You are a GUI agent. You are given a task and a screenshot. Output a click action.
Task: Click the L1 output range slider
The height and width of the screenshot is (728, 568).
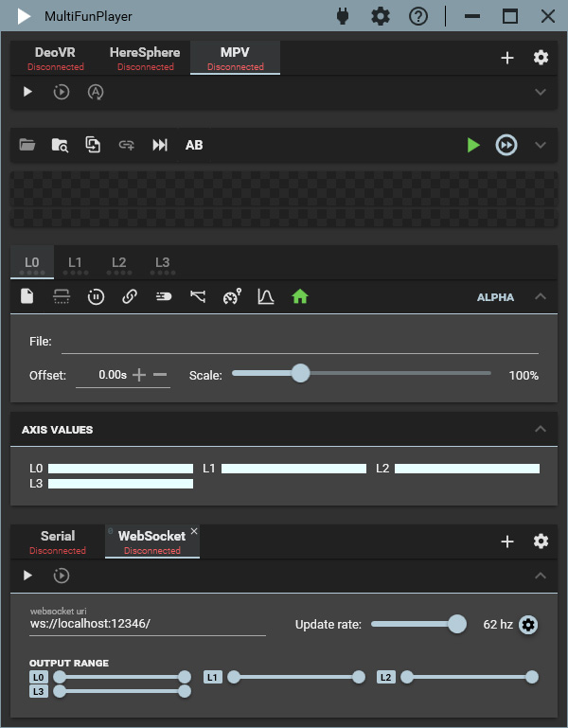click(x=296, y=677)
